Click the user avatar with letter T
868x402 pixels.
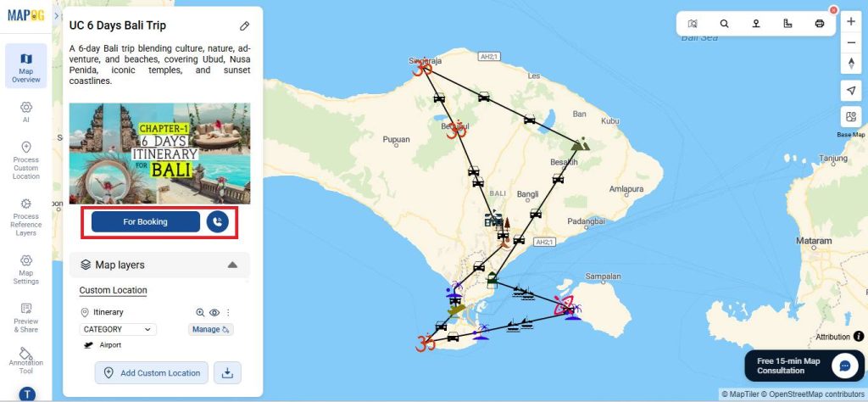[x=27, y=394]
